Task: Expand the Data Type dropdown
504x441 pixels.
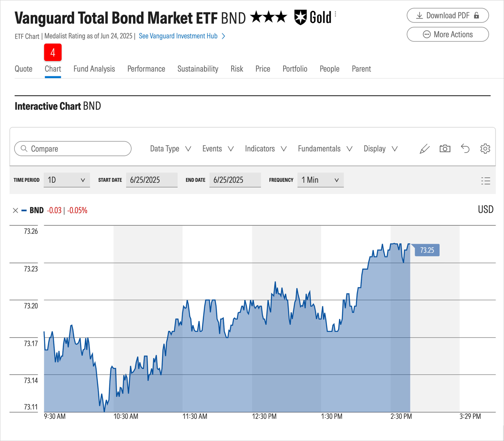Action: pyautogui.click(x=170, y=149)
